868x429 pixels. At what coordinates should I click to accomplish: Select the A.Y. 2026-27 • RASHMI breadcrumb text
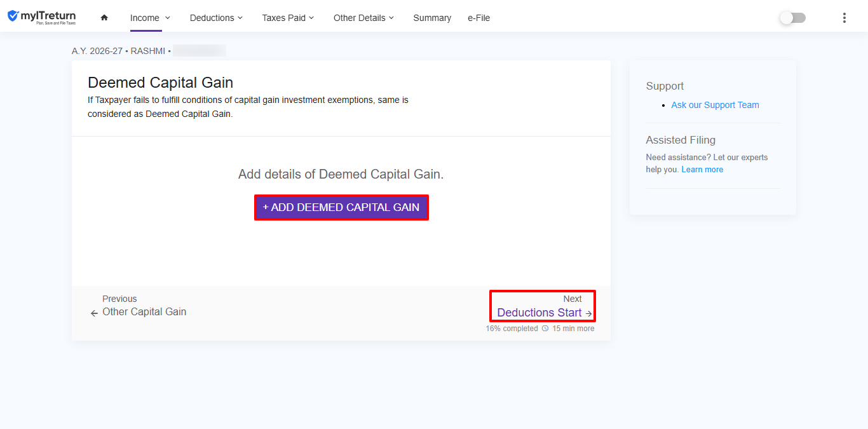point(119,51)
